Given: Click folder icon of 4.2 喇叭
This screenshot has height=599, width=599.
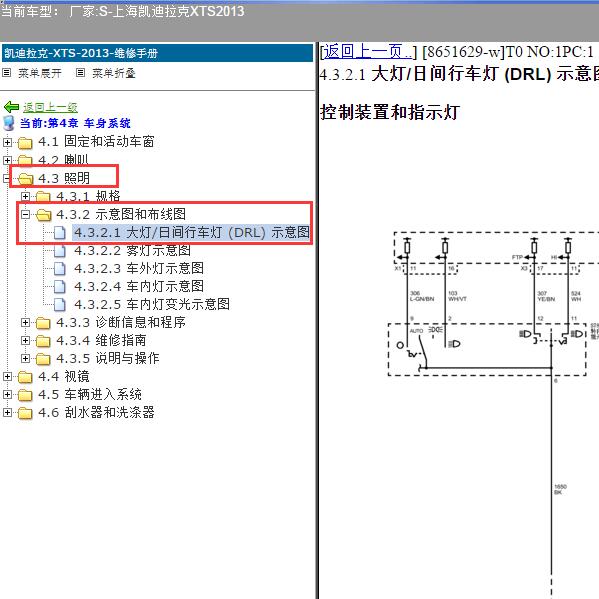Looking at the screenshot, I should (x=25, y=160).
